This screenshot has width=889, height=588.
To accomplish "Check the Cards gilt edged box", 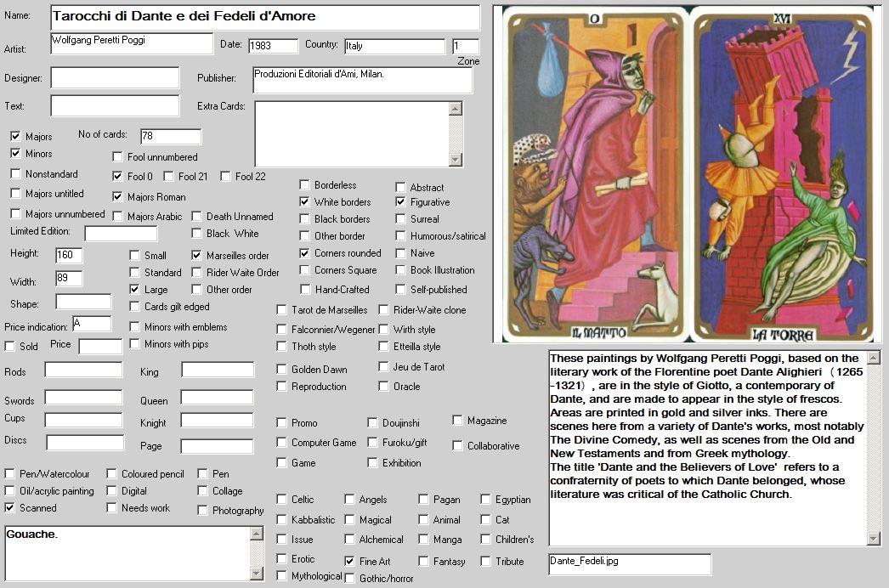I will (134, 306).
